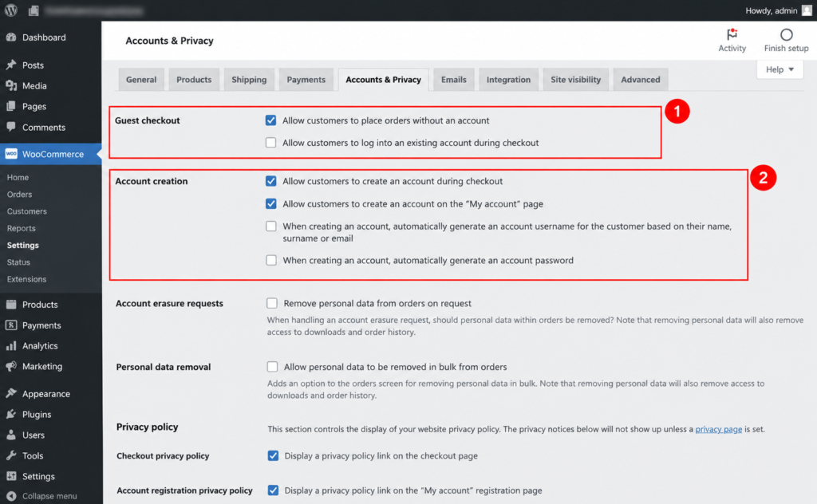Open WooCommerce Home submenu
The height and width of the screenshot is (504, 817).
[18, 178]
